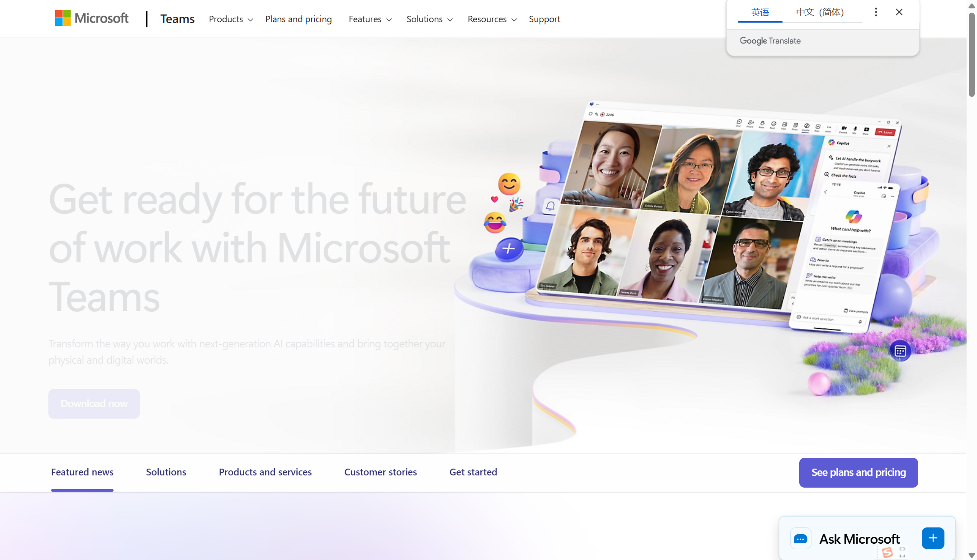Open Google Translate options menu (three dots)
This screenshot has width=977, height=560.
click(876, 12)
